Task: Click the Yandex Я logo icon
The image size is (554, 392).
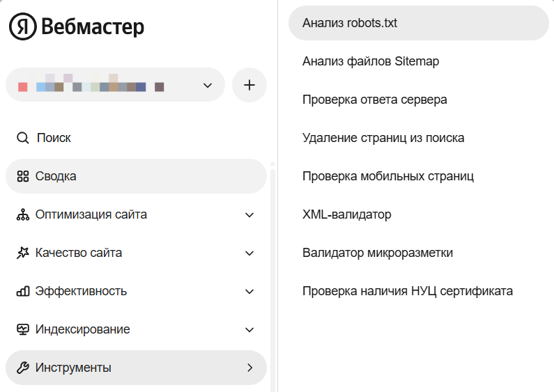Action: (x=22, y=26)
